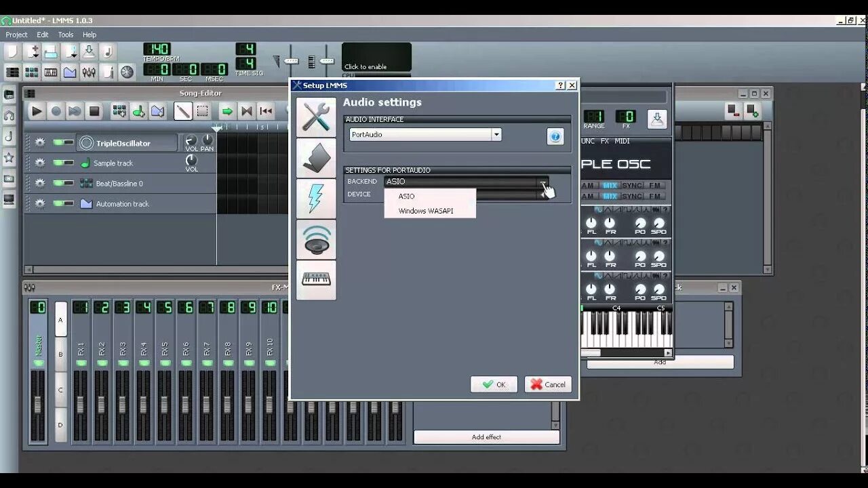The height and width of the screenshot is (488, 868).
Task: Play song in Song-Editor
Action: (37, 111)
